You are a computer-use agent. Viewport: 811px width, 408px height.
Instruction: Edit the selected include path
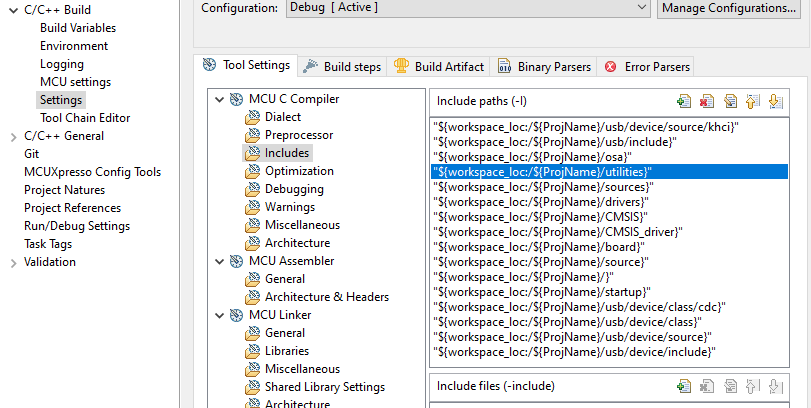coord(730,101)
